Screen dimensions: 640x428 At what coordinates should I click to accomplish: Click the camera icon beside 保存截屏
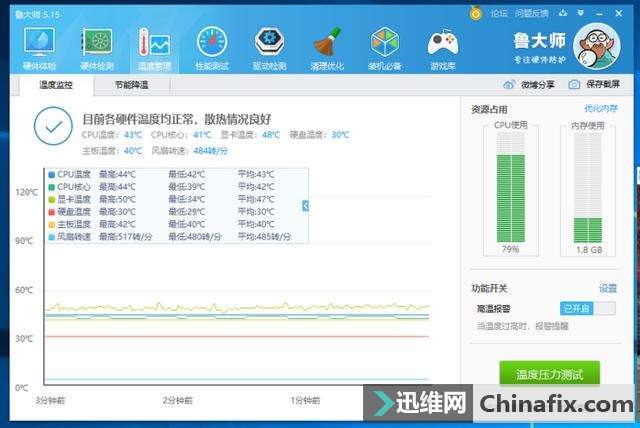[x=574, y=84]
